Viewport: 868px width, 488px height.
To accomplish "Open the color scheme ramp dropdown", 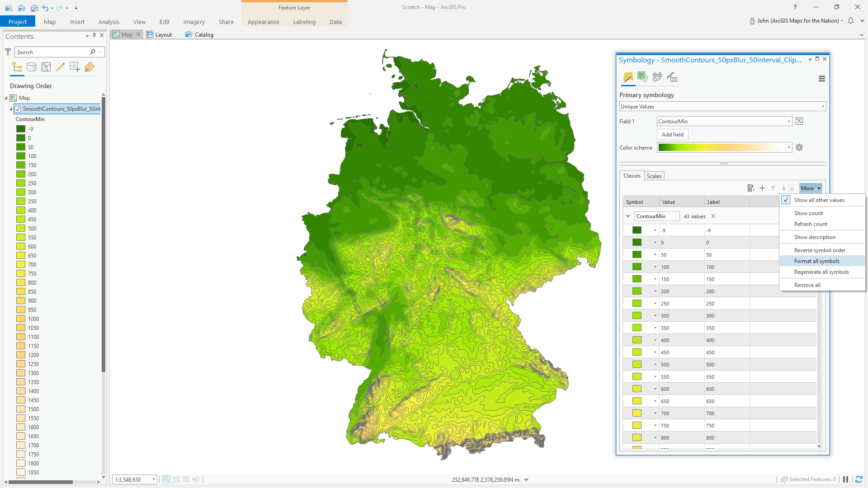I will pos(789,148).
